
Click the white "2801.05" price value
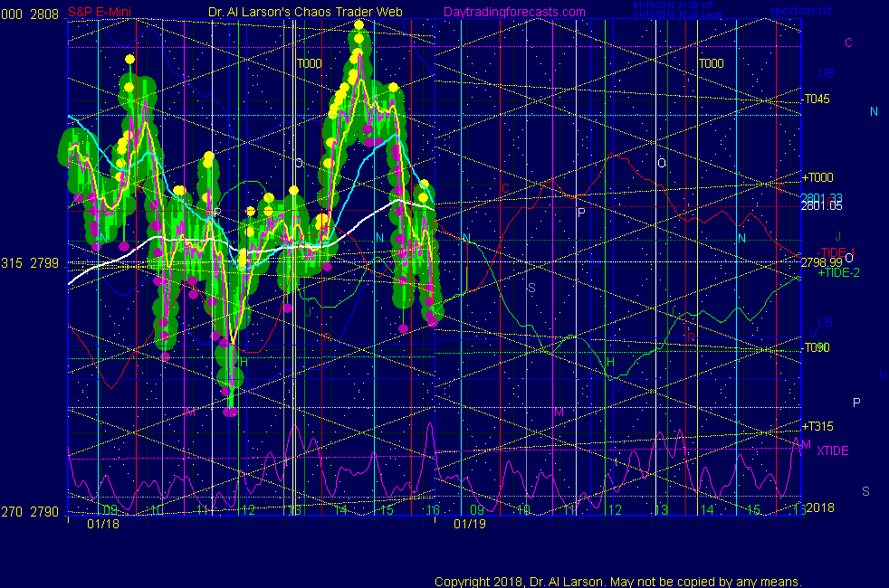(x=821, y=206)
